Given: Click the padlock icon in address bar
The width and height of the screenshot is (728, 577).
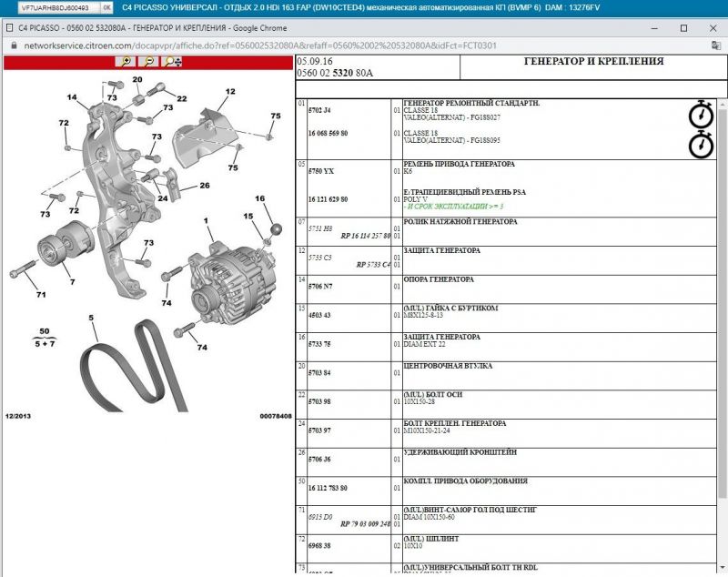Looking at the screenshot, I should coord(15,46).
